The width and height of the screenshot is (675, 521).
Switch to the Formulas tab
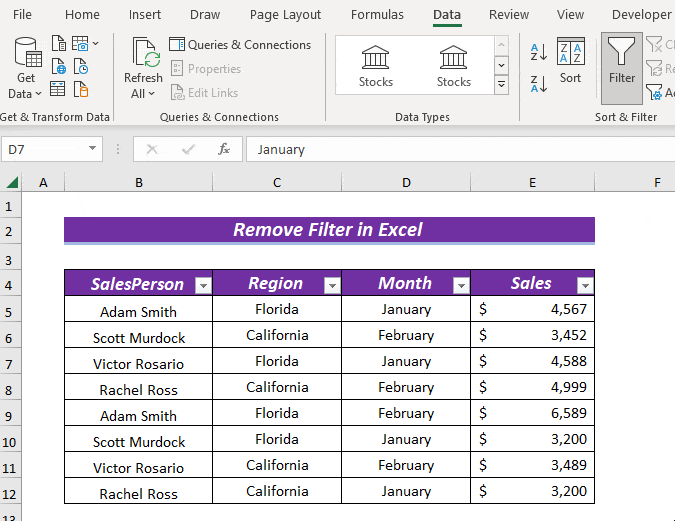point(377,15)
